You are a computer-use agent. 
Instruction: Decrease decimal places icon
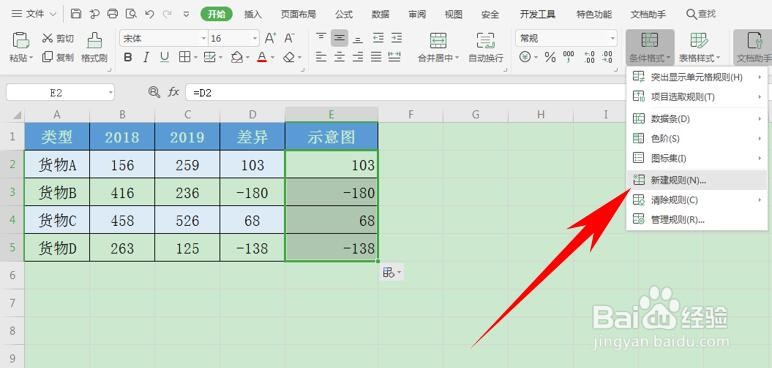(607, 58)
